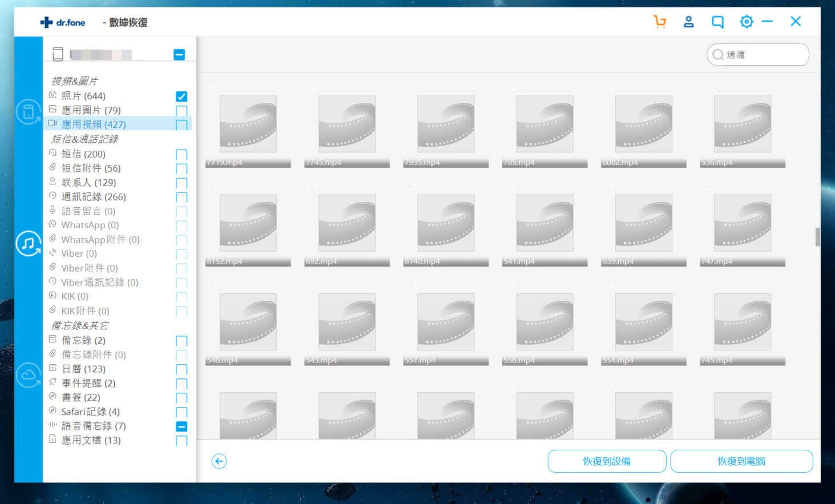Viewport: 835px width, 504px height.
Task: Open the shopping cart icon
Action: coord(660,22)
